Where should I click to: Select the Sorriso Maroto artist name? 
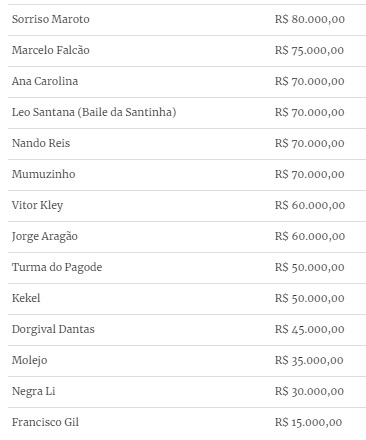[51, 19]
